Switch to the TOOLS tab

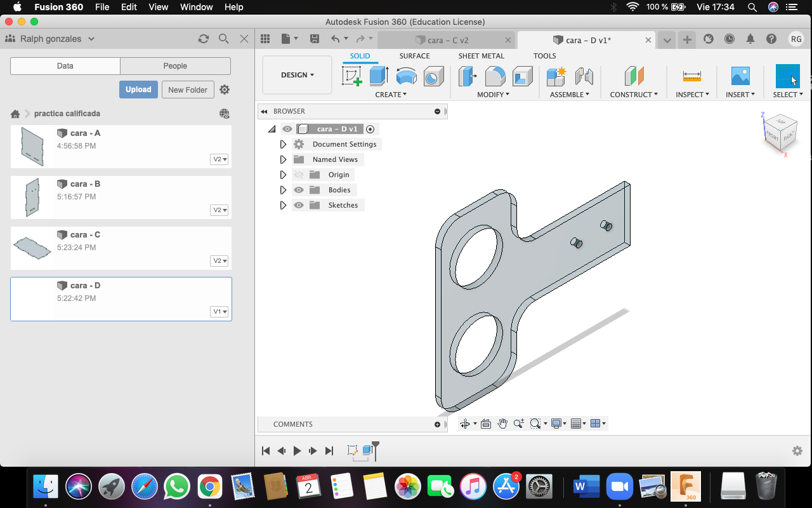(544, 56)
